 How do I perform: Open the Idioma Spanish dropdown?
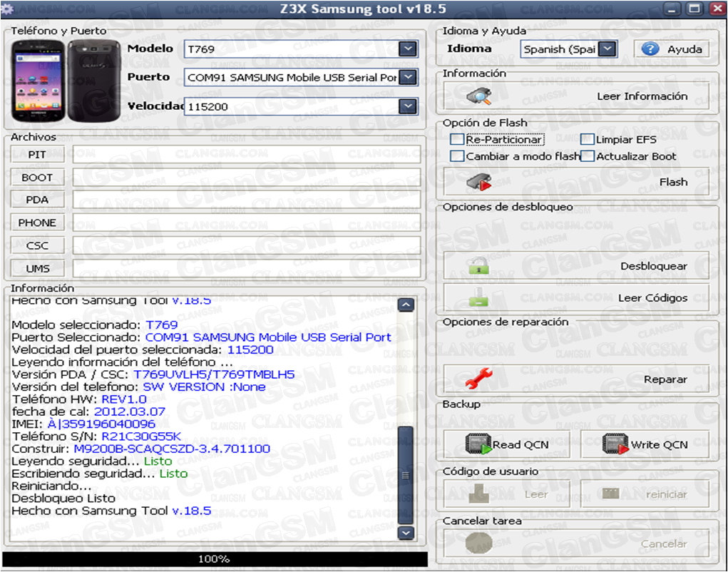point(607,48)
